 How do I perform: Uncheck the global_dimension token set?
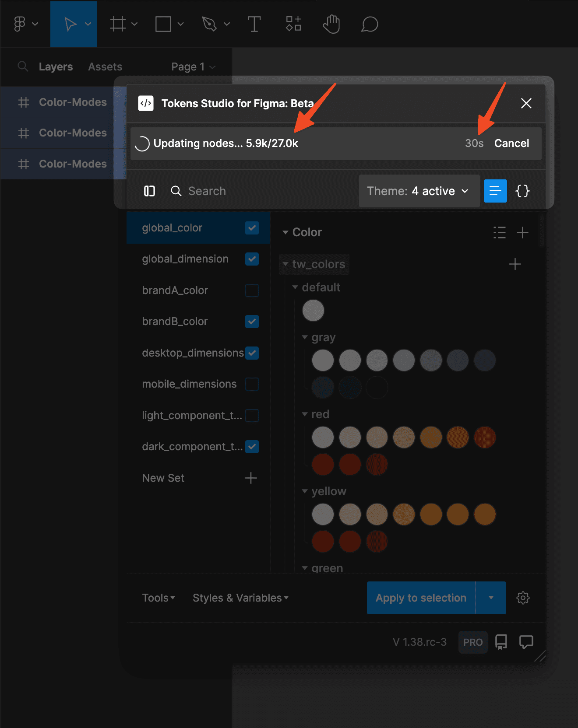pyautogui.click(x=252, y=259)
